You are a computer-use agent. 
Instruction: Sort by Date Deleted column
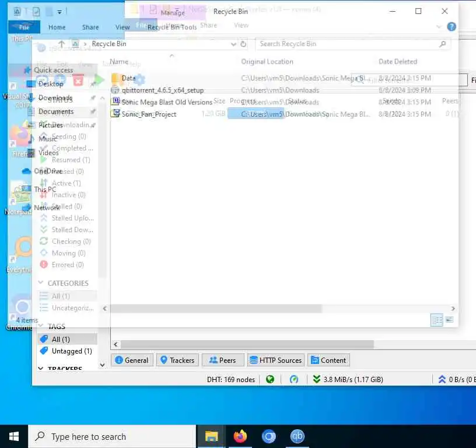[x=398, y=62]
